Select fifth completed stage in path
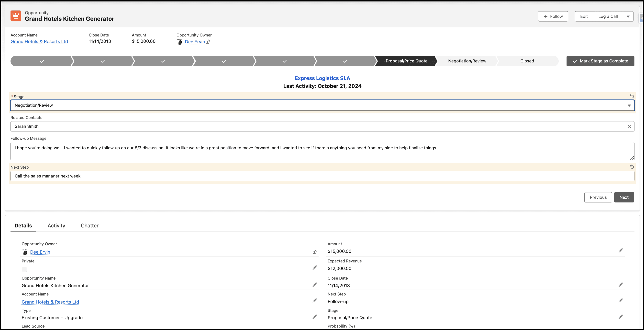The height and width of the screenshot is (330, 644). [285, 61]
